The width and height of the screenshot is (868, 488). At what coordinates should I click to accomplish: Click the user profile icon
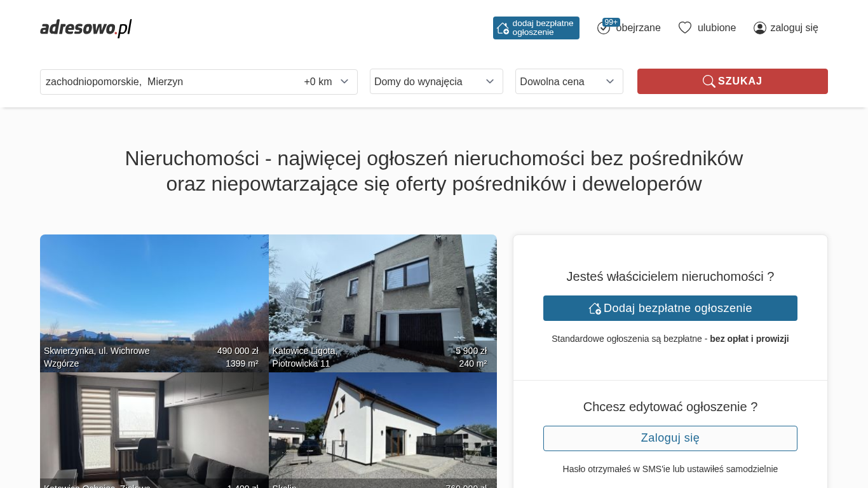(x=759, y=28)
